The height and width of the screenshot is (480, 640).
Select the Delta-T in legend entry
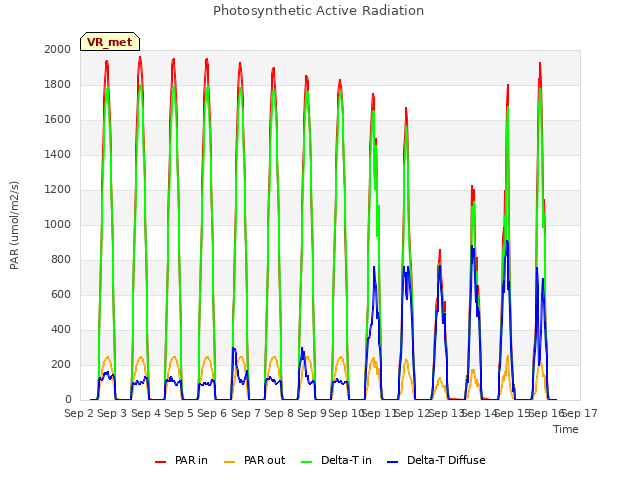tap(336, 460)
